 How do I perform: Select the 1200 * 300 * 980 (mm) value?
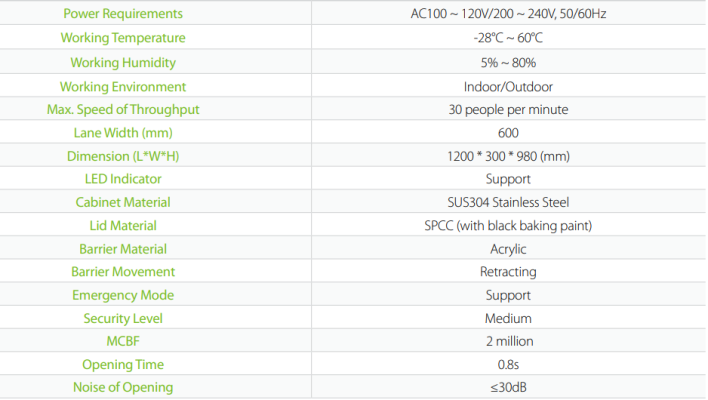click(x=508, y=156)
